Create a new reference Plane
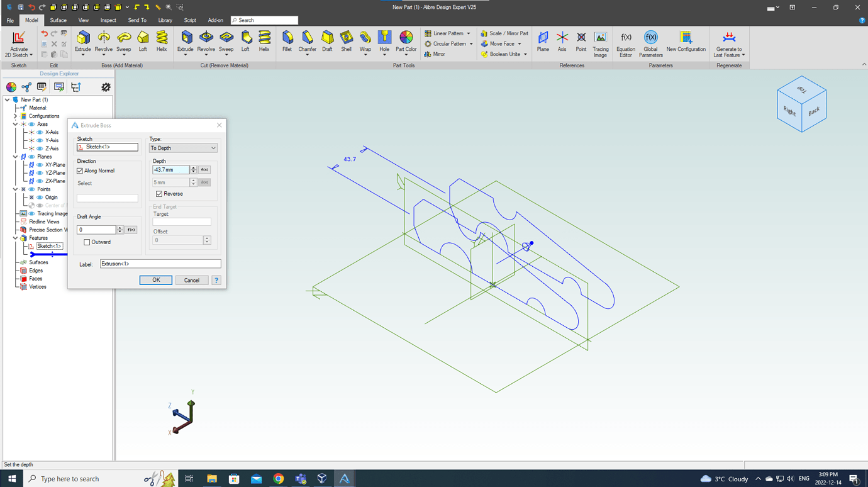868x487 pixels. (x=542, y=43)
